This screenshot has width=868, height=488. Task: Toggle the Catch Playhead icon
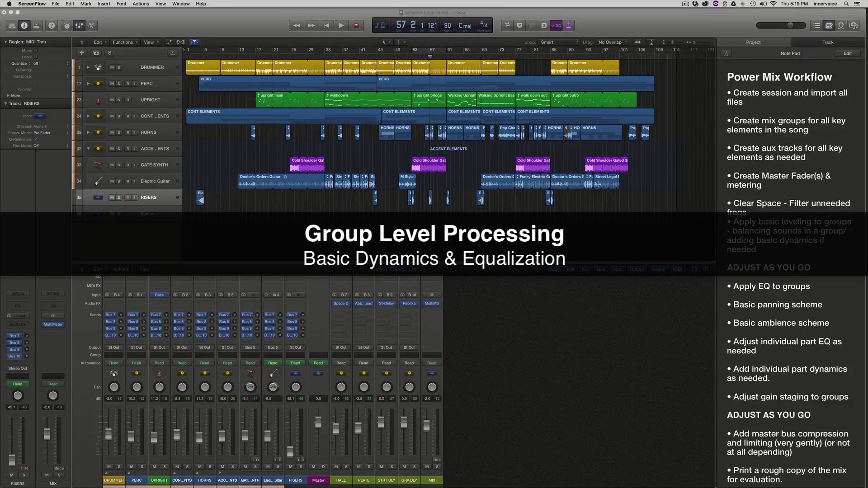coord(194,42)
